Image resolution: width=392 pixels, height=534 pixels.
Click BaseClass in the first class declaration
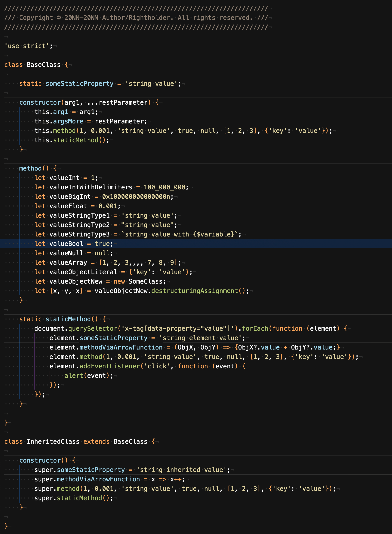click(44, 65)
